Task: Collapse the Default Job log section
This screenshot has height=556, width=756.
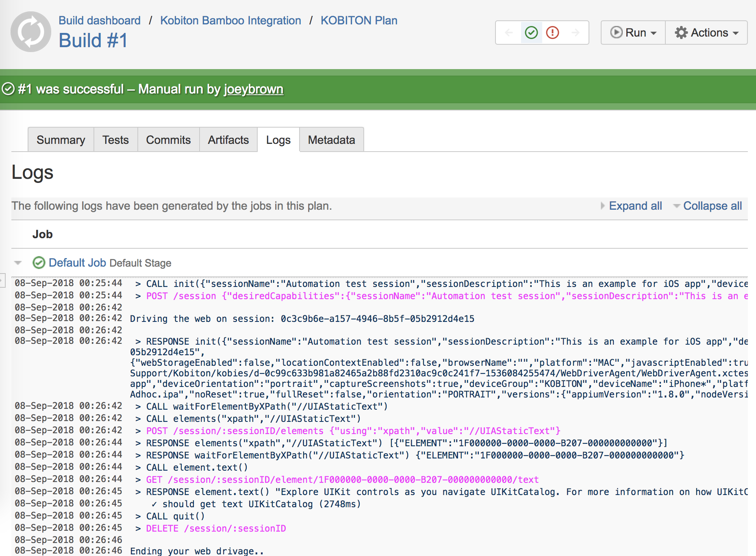Action: 18,263
